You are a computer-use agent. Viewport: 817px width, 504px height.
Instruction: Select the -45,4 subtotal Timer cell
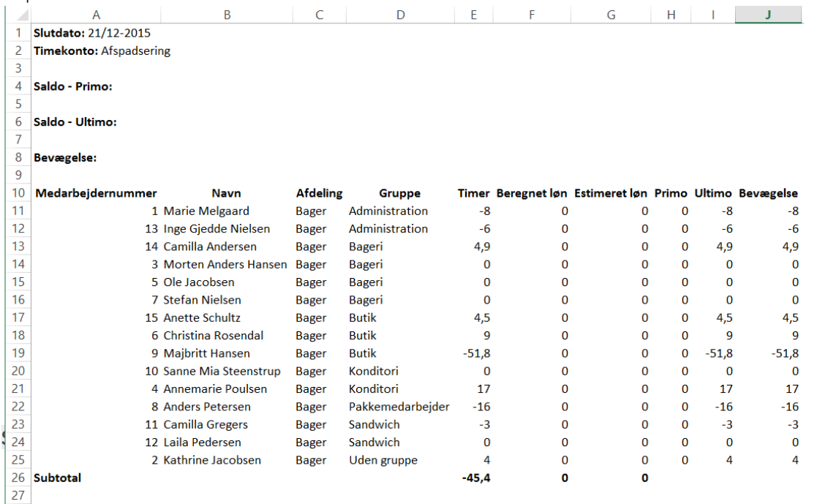point(476,478)
